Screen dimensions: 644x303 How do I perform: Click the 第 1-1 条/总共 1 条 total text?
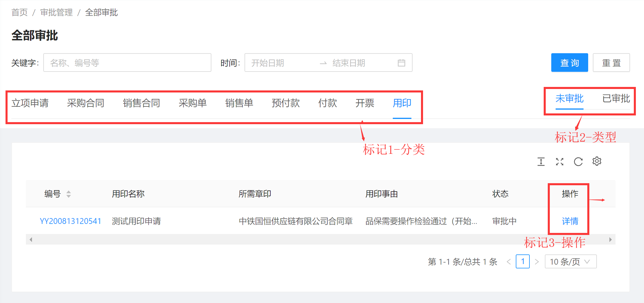(463, 262)
